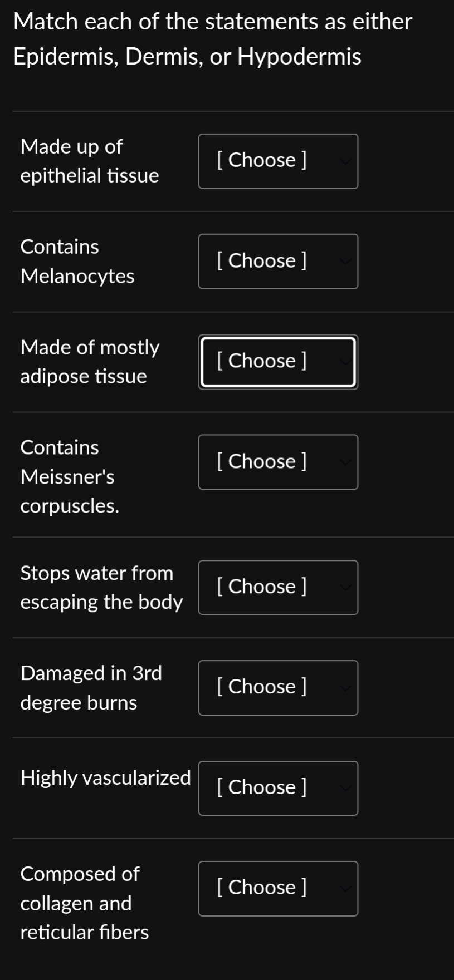The image size is (454, 980).
Task: Click the highlighted 'Made of mostly adipose tissue' select box
Action: coord(277,362)
